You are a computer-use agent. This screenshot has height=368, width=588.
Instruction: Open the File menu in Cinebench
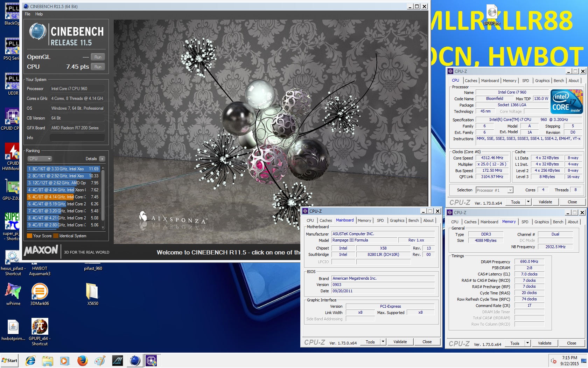point(27,14)
